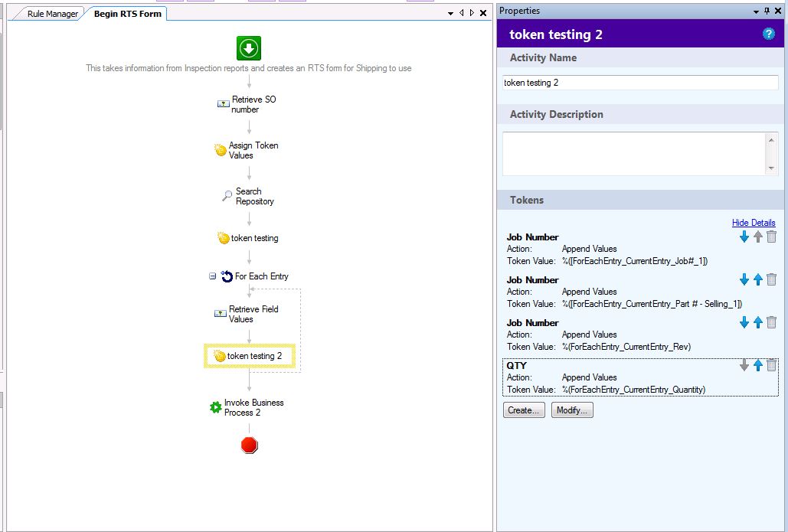This screenshot has width=788, height=532.
Task: Select the Retrieve Field Values activity
Action: [x=247, y=314]
